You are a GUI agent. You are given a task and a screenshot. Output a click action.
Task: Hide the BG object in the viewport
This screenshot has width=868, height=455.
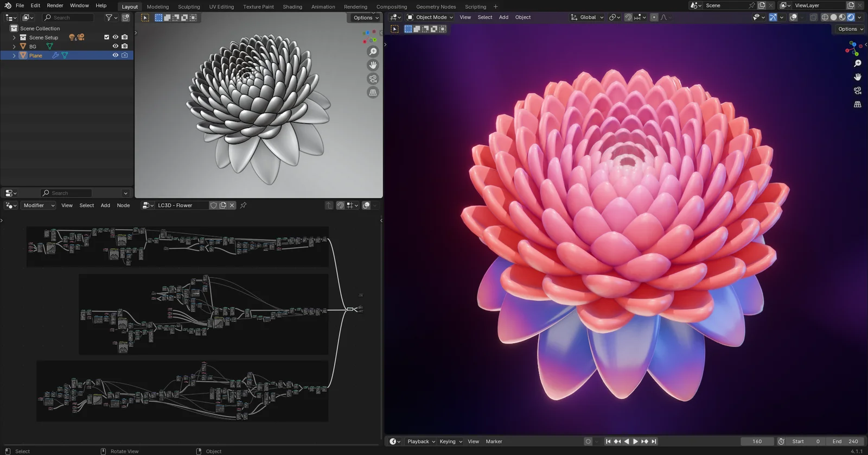(115, 46)
